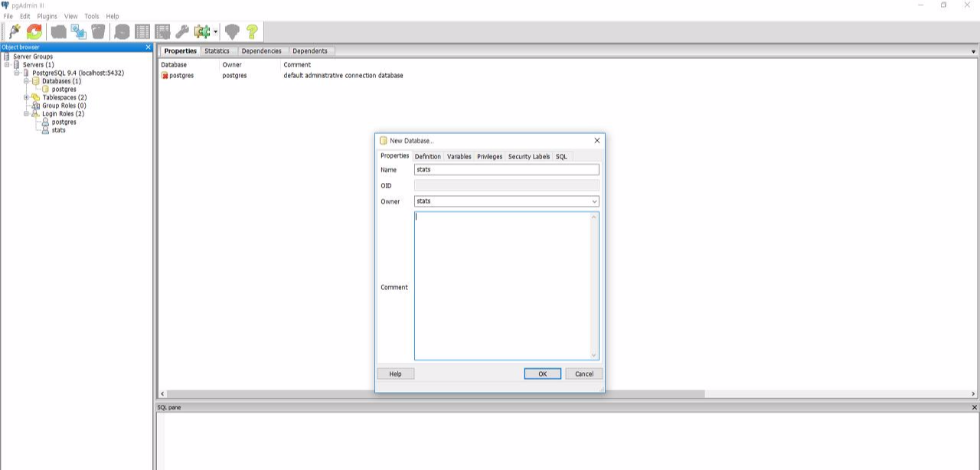This screenshot has width=980, height=470.
Task: Open the Tools menu
Action: click(x=91, y=15)
